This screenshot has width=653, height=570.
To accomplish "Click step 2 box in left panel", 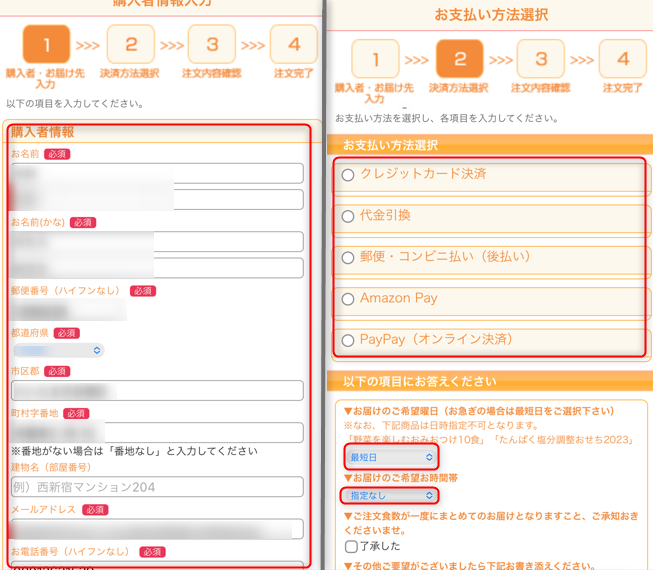I will 131,44.
